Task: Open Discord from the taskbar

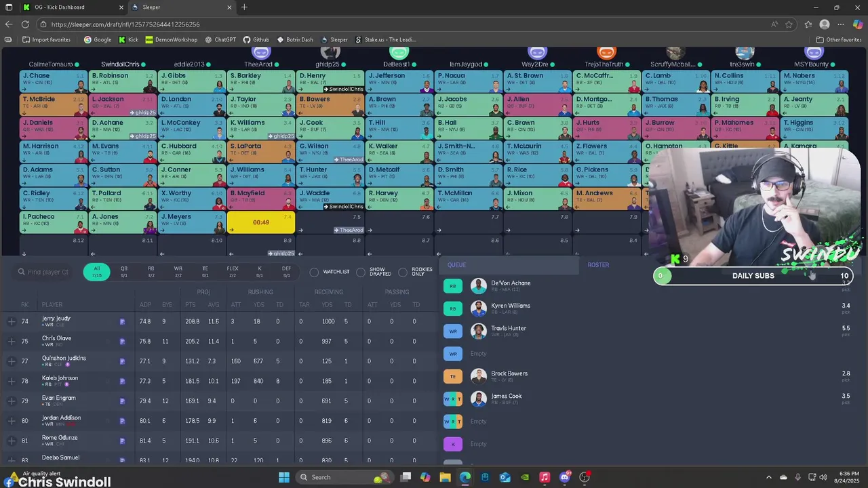Action: (x=564, y=477)
